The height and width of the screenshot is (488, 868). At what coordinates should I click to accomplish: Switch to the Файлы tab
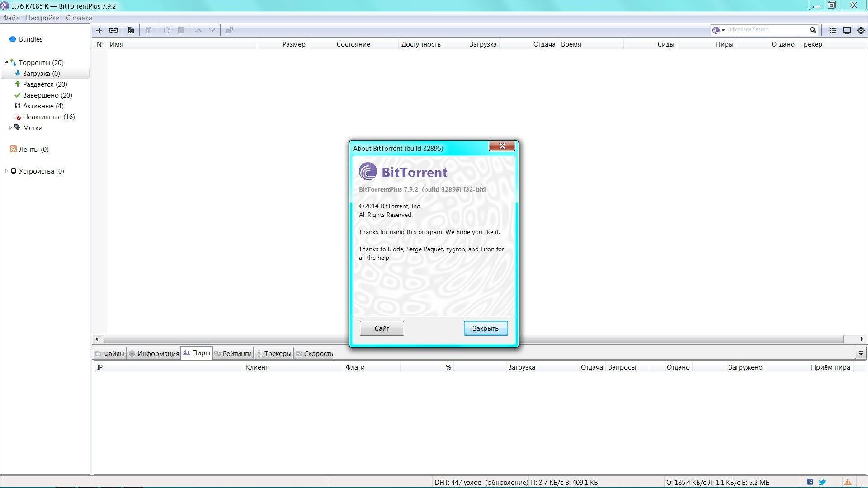110,353
